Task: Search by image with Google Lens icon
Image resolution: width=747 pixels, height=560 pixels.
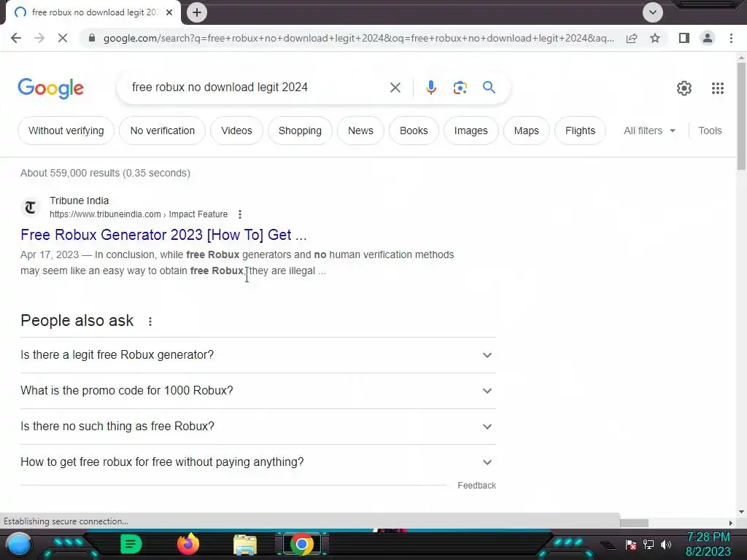Action: pos(460,87)
